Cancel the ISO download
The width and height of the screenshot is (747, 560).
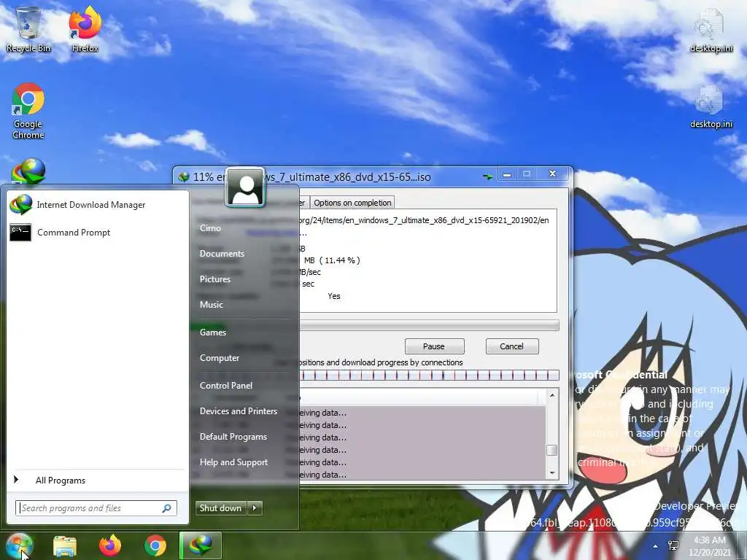click(511, 346)
